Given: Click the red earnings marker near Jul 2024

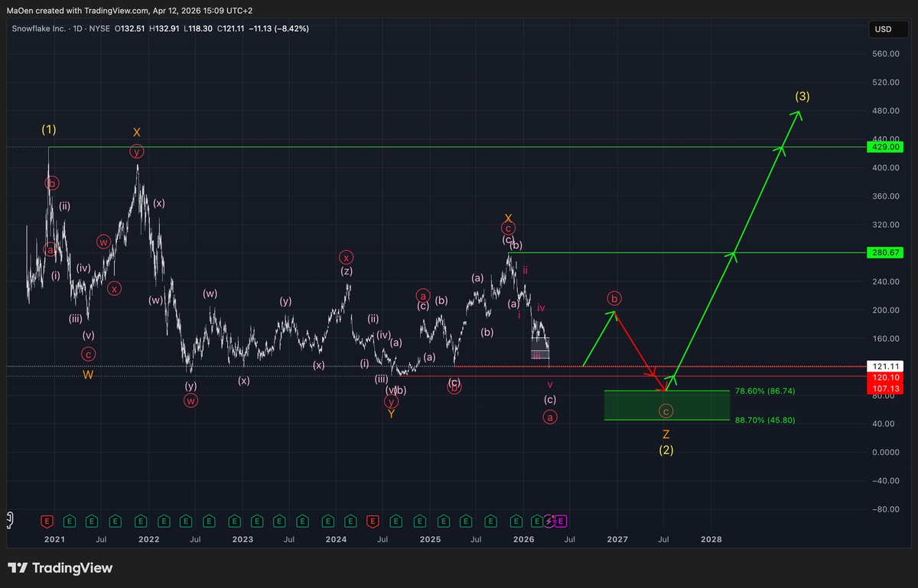Looking at the screenshot, I should [373, 521].
